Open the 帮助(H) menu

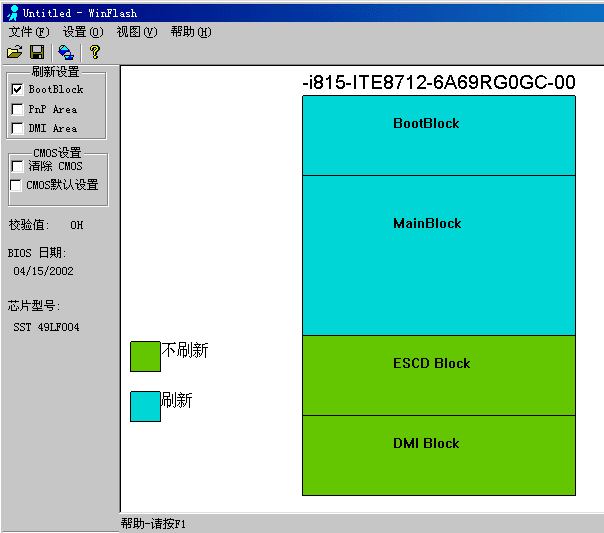tap(191, 32)
